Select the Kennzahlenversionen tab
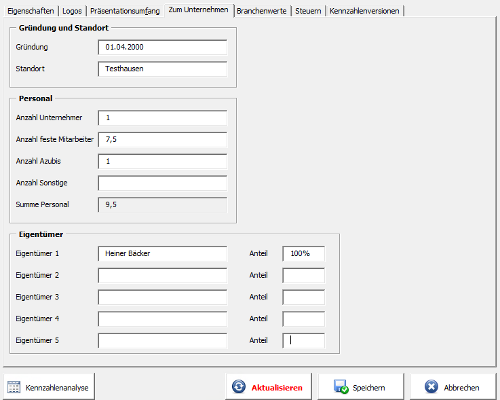500x400 pixels. (x=364, y=11)
